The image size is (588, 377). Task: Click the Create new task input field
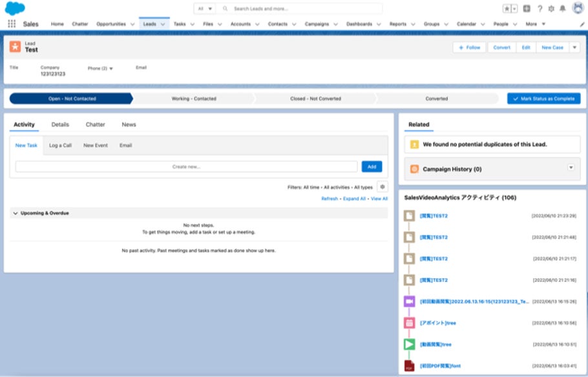coord(186,167)
